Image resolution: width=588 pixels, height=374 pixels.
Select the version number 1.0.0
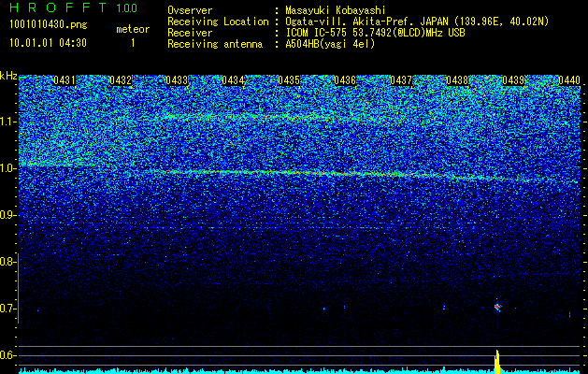tap(127, 8)
